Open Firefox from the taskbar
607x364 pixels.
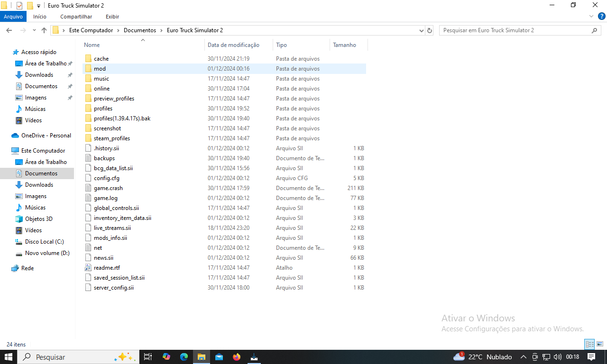237,357
